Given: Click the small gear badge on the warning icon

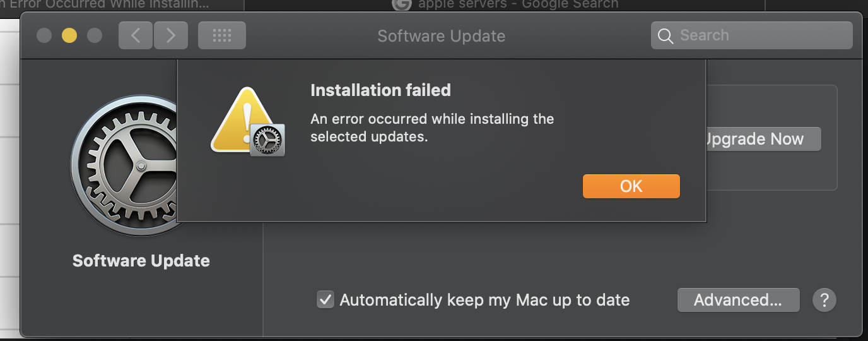Looking at the screenshot, I should tap(268, 140).
